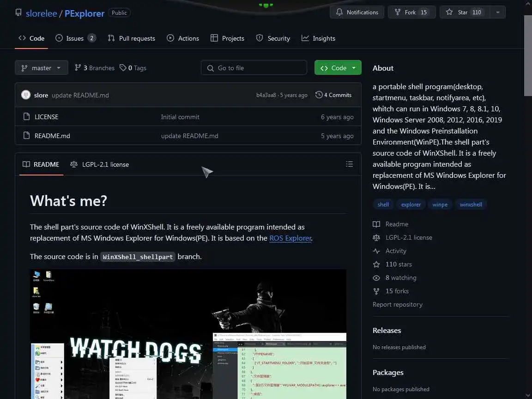Open README.md row's update README.md commit
The image size is (532, 399).
190,136
